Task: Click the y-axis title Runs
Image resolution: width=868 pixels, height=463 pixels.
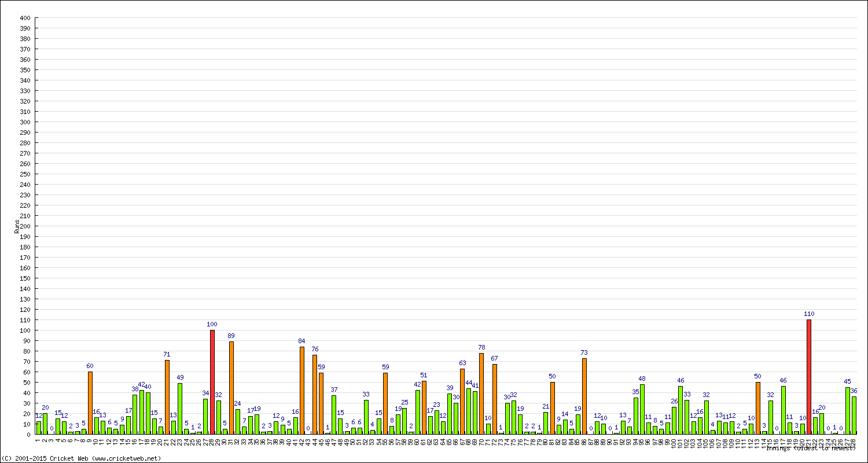Action: coord(17,226)
